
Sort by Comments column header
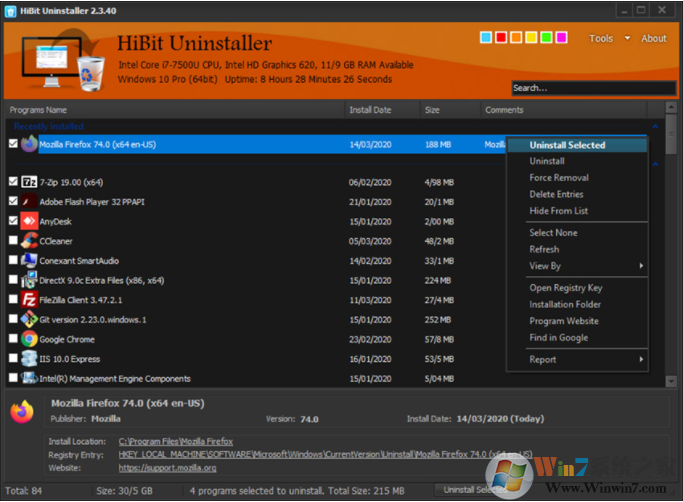(x=564, y=110)
